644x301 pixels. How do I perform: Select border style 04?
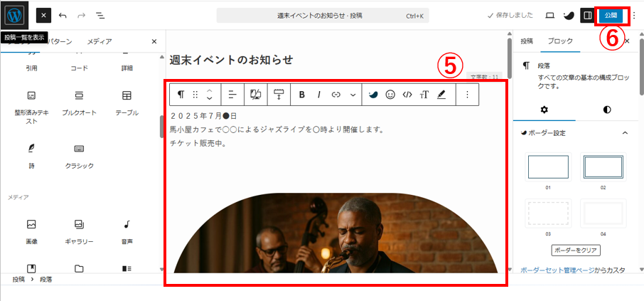(x=603, y=213)
